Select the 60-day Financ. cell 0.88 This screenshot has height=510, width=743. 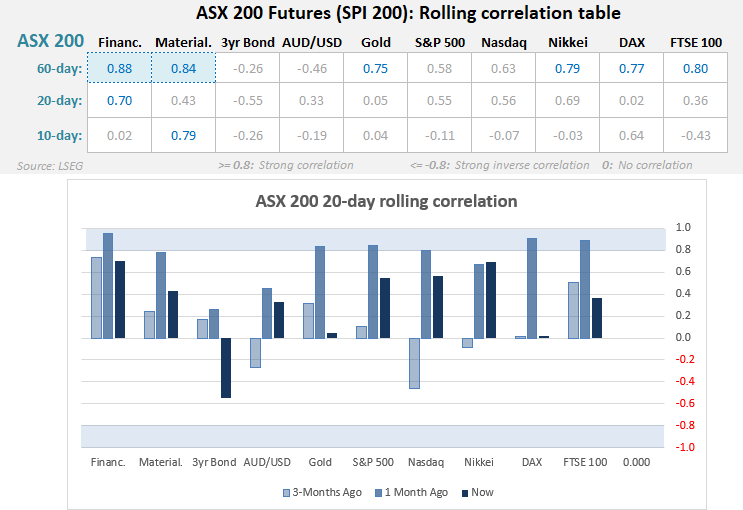pyautogui.click(x=118, y=68)
